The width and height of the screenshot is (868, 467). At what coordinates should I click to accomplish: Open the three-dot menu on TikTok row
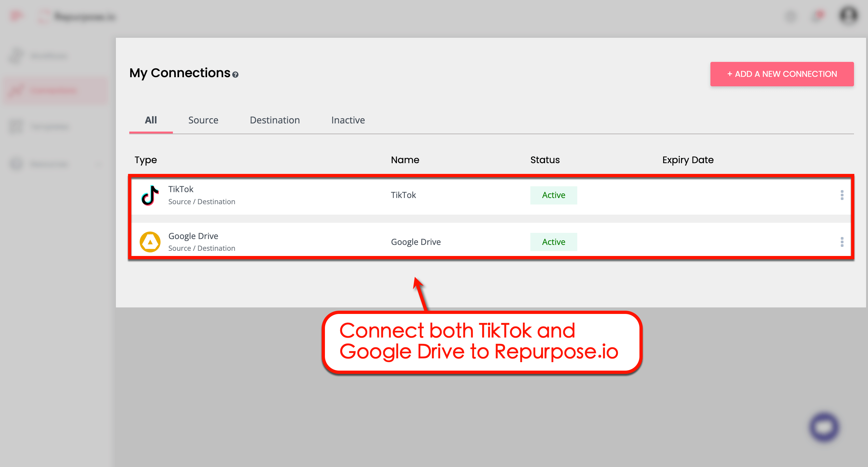[842, 195]
